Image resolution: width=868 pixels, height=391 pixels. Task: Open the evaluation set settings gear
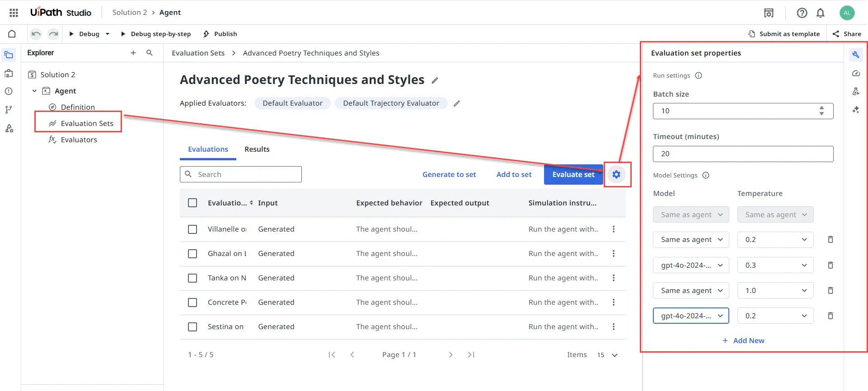click(x=616, y=175)
